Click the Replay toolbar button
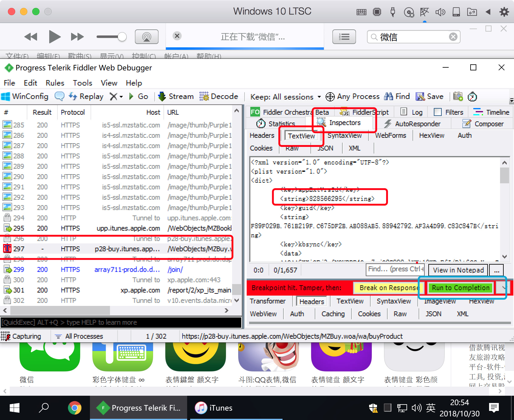This screenshot has height=420, width=514. (86, 97)
